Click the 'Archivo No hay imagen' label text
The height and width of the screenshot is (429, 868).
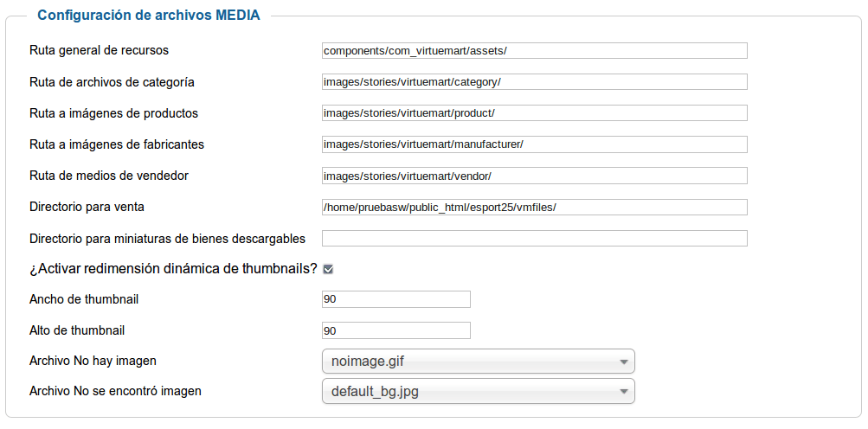93,361
